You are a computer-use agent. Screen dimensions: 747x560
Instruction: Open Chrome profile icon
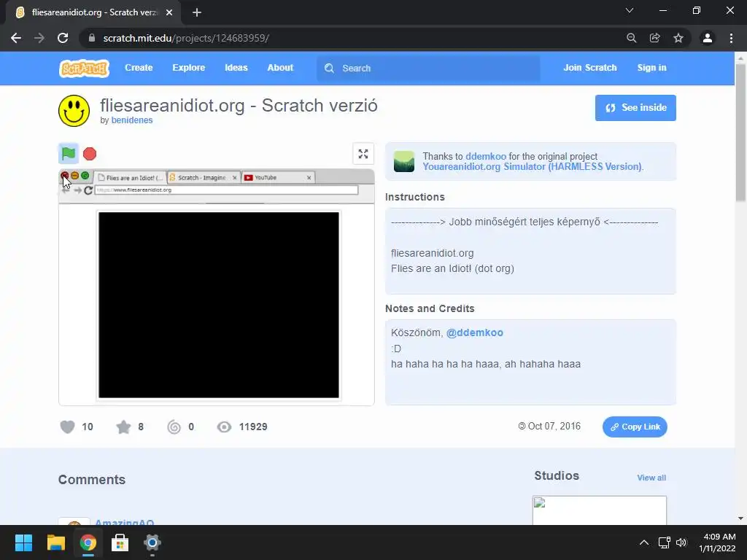tap(708, 38)
